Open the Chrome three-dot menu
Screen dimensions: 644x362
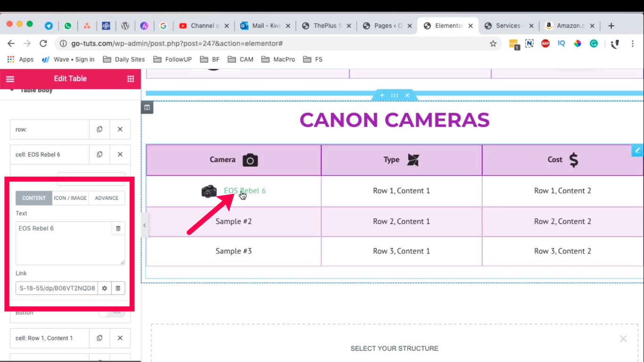(x=633, y=43)
